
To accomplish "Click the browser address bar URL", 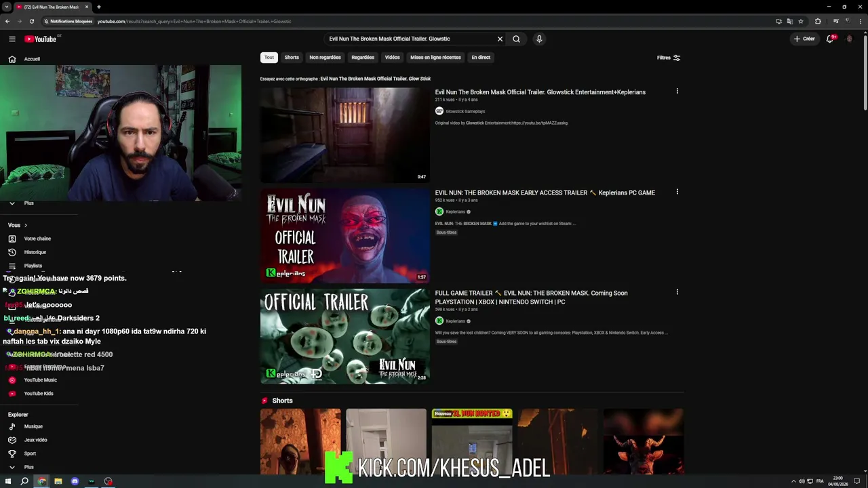I will tap(194, 21).
